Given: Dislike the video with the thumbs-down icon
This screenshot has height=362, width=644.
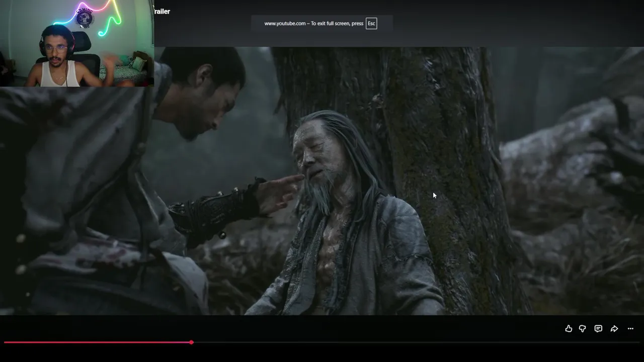Looking at the screenshot, I should pyautogui.click(x=583, y=329).
